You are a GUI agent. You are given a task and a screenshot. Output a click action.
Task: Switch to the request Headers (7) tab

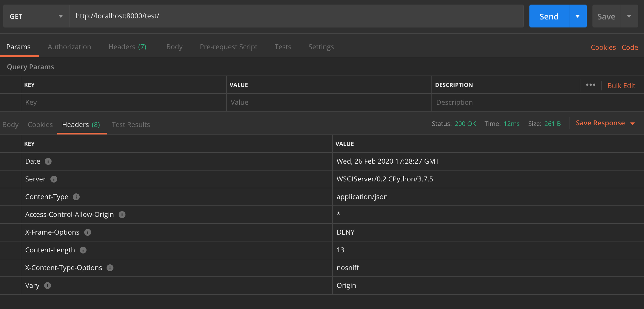pyautogui.click(x=127, y=47)
